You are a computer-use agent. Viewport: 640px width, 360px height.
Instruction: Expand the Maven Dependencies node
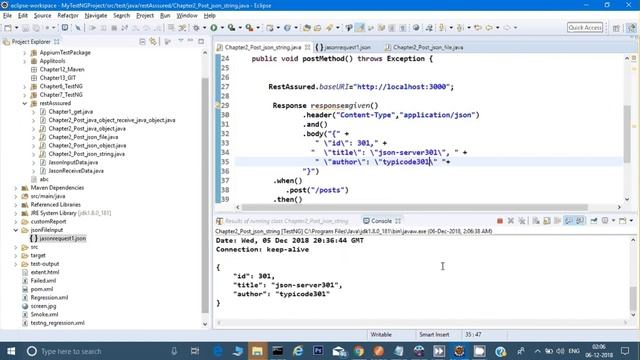[x=16, y=188]
